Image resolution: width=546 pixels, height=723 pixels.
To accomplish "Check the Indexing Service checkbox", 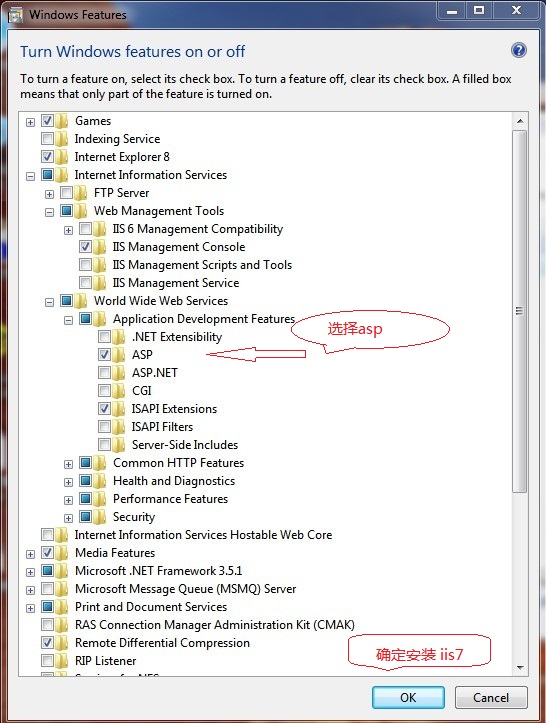I will tap(47, 138).
